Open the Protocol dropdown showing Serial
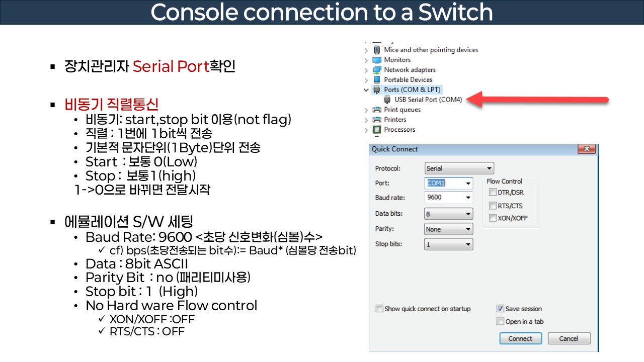 tap(459, 168)
